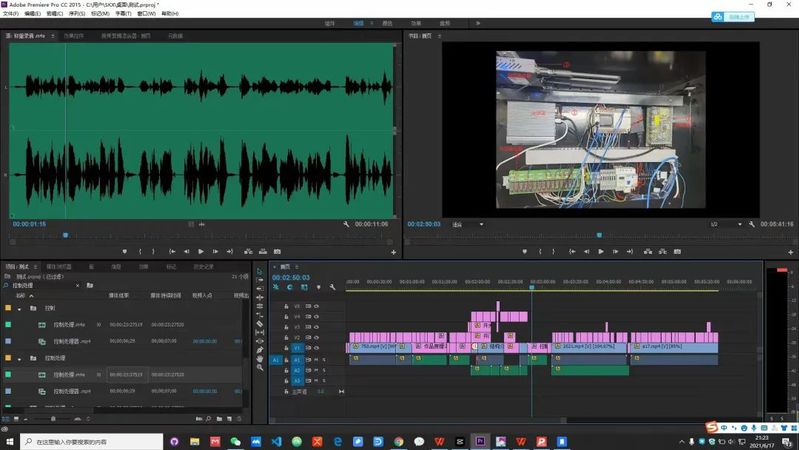The width and height of the screenshot is (799, 450).
Task: Open the 帮助 menu
Action: coord(170,14)
